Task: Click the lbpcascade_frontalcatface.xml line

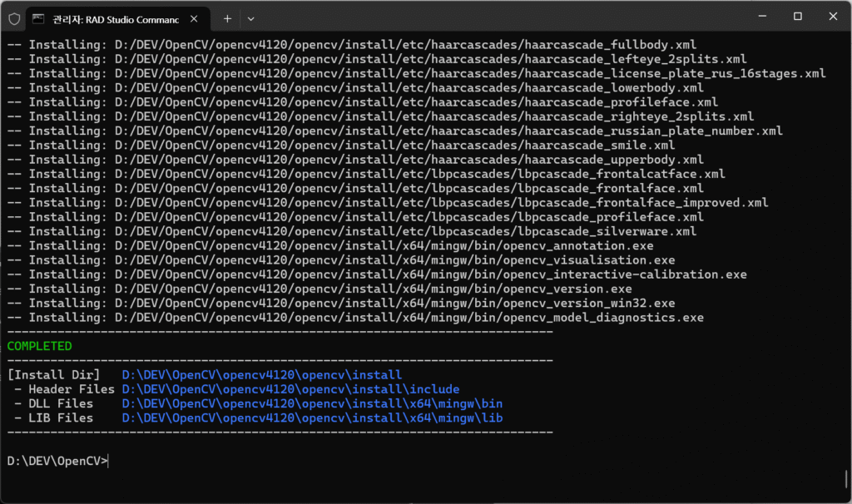Action: coord(366,174)
